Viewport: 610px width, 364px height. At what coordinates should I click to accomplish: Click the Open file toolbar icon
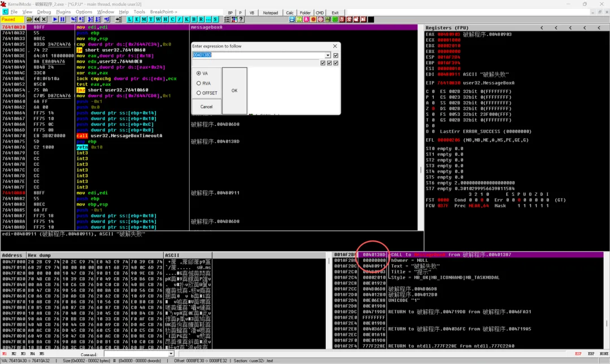pos(29,19)
